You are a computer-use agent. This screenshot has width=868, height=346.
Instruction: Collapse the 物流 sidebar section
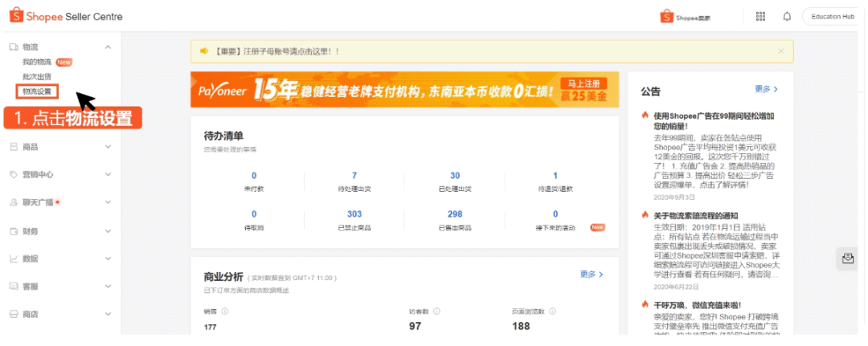pos(108,47)
